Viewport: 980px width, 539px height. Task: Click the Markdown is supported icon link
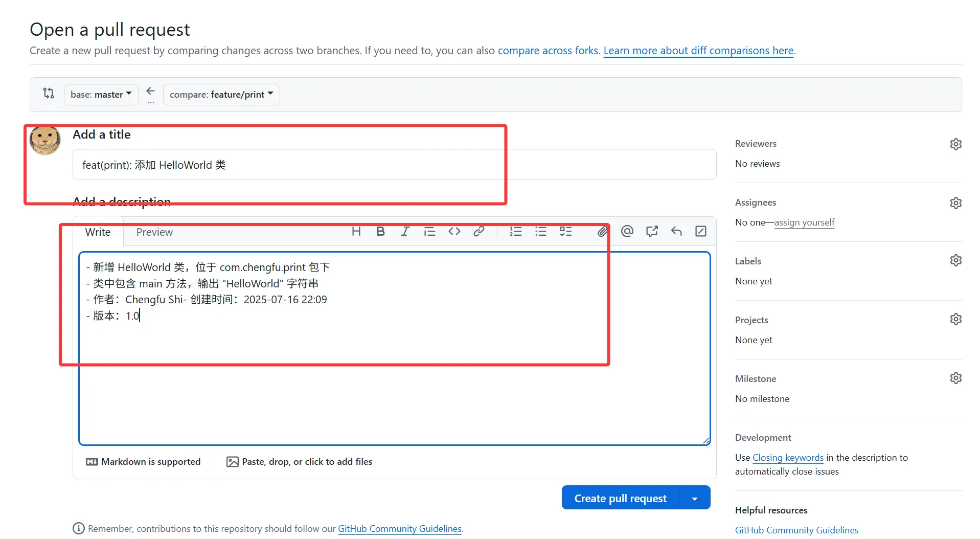143,462
